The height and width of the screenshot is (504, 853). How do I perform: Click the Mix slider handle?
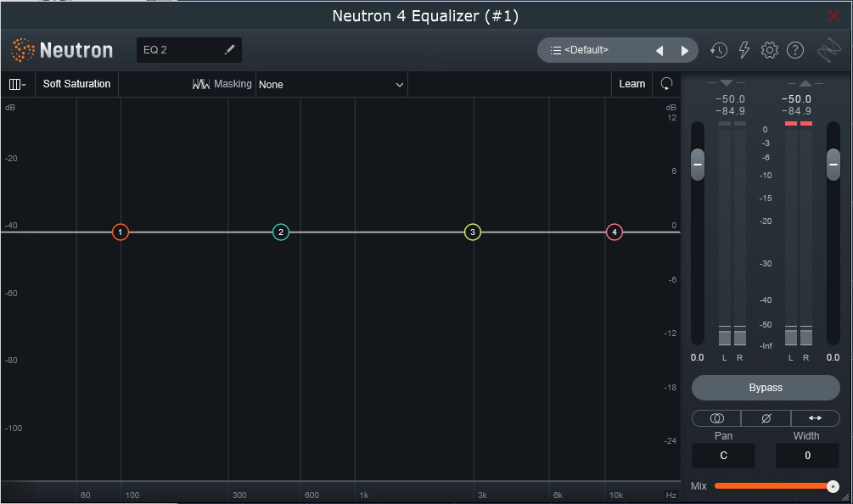(833, 486)
